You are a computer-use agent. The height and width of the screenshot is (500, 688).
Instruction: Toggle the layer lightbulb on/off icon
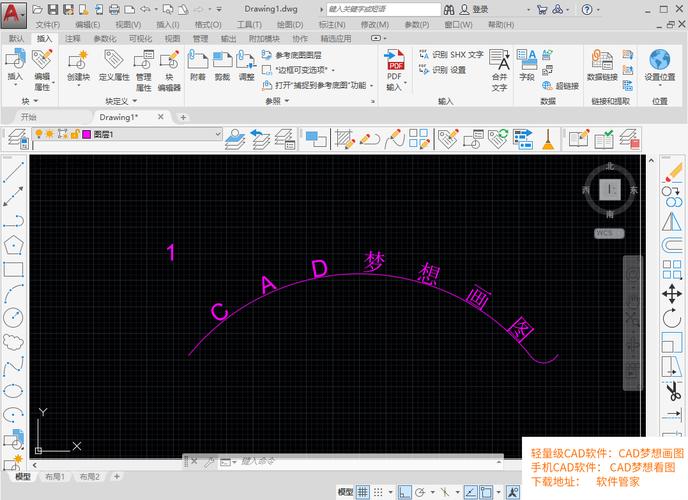pos(38,133)
